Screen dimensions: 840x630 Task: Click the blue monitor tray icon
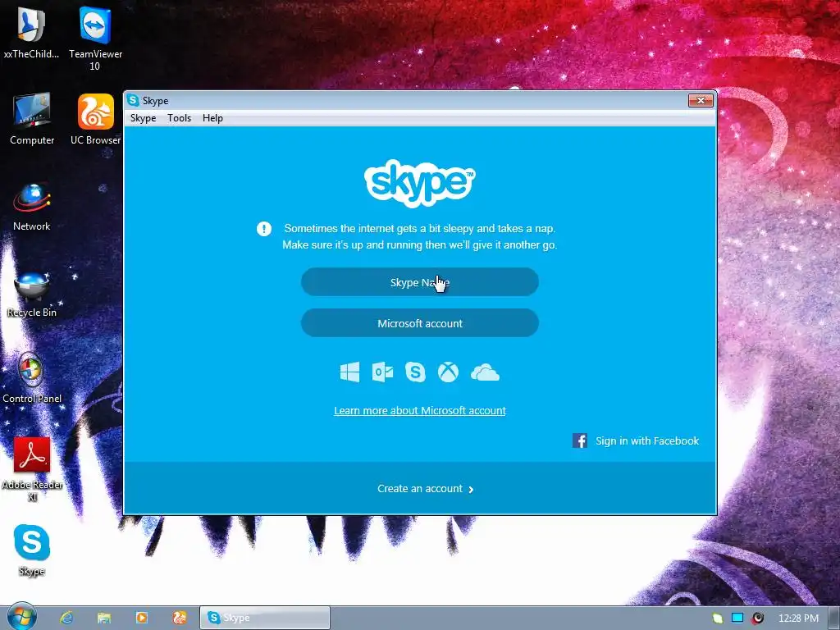[737, 619]
